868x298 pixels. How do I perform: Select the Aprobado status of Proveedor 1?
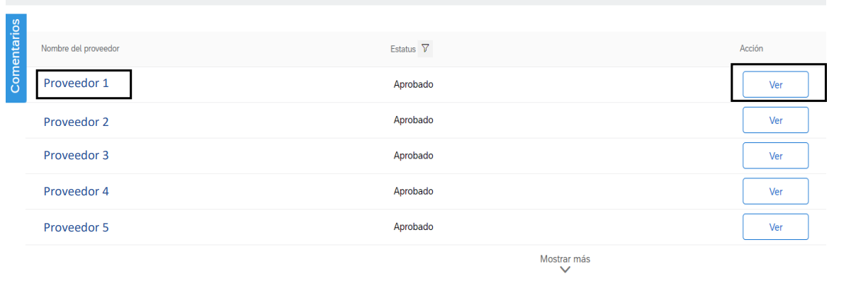[x=413, y=84]
